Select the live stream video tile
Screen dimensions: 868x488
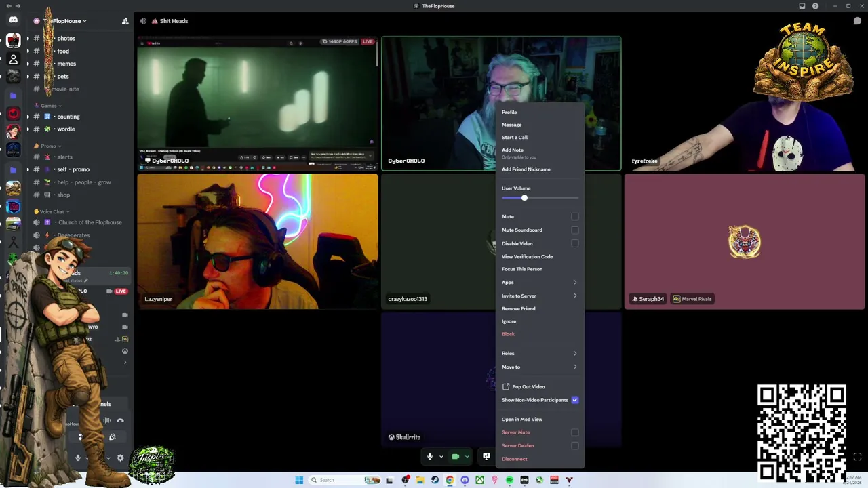258,103
